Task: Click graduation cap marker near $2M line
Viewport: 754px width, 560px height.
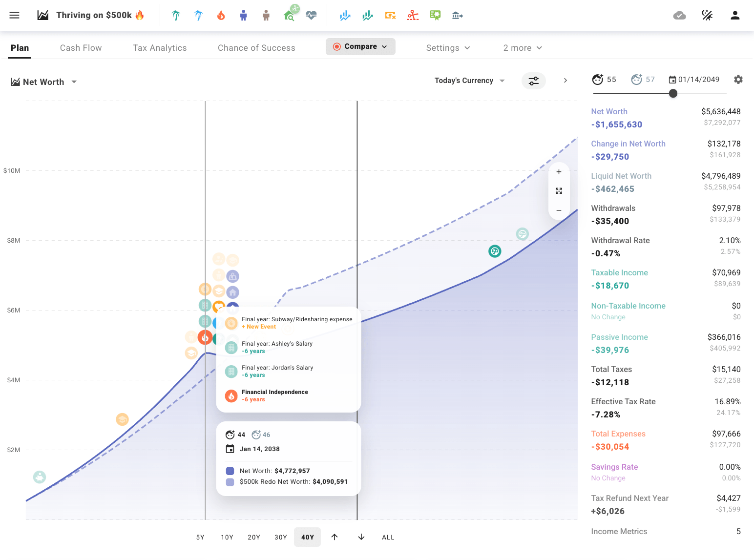Action: pyautogui.click(x=122, y=419)
